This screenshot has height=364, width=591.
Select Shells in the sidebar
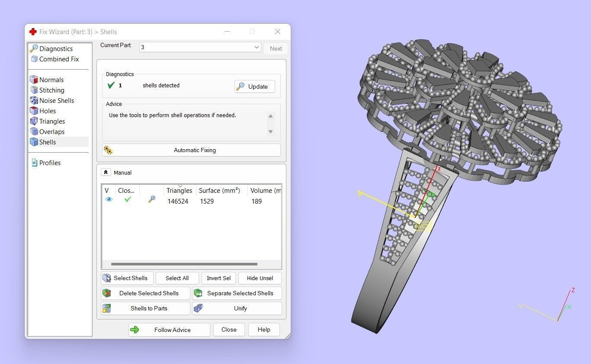47,142
